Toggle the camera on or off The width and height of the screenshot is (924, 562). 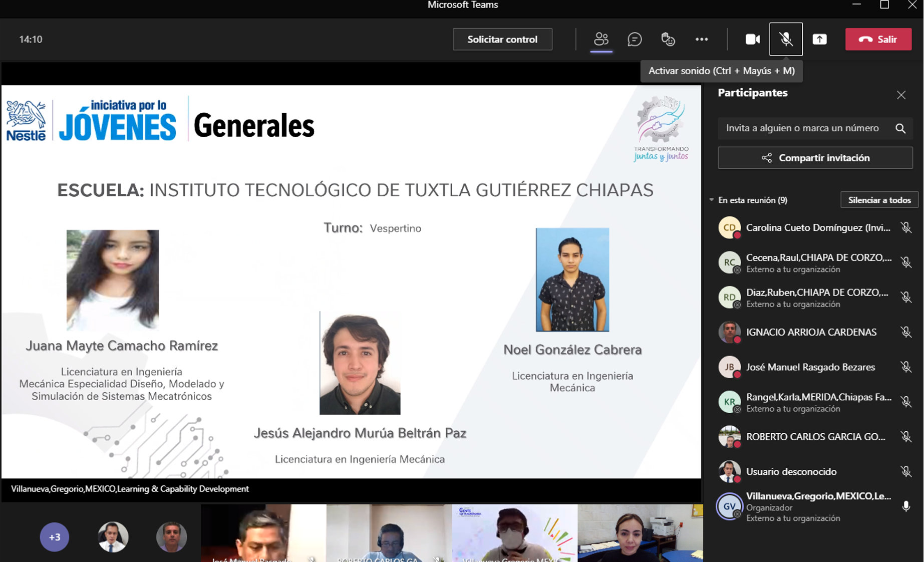pyautogui.click(x=752, y=39)
